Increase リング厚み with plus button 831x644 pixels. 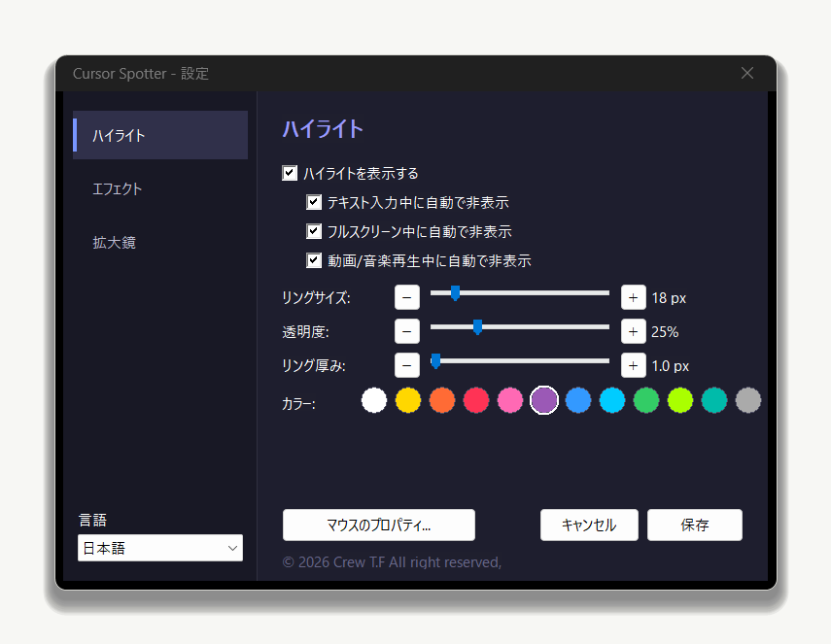634,365
